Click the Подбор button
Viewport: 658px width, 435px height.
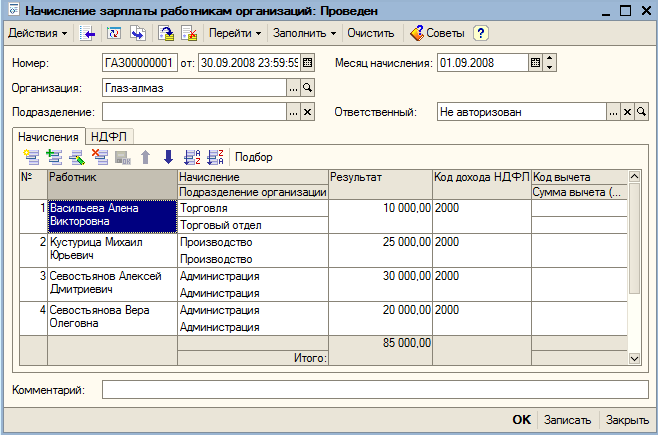pos(253,157)
